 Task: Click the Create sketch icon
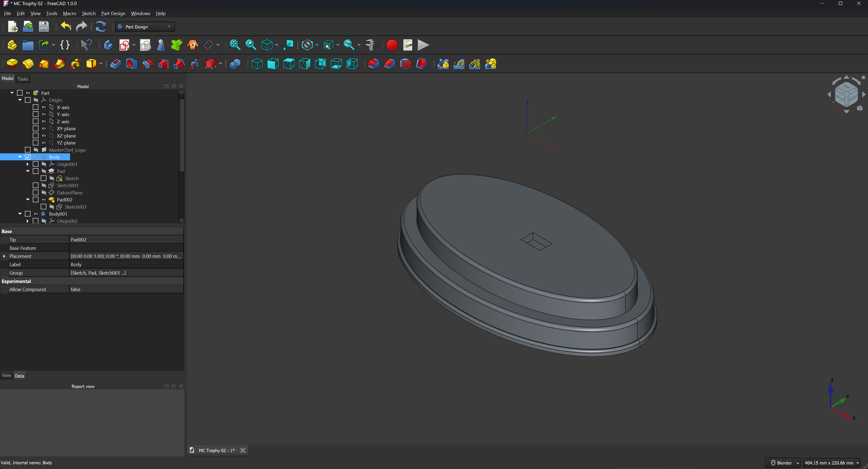click(124, 45)
